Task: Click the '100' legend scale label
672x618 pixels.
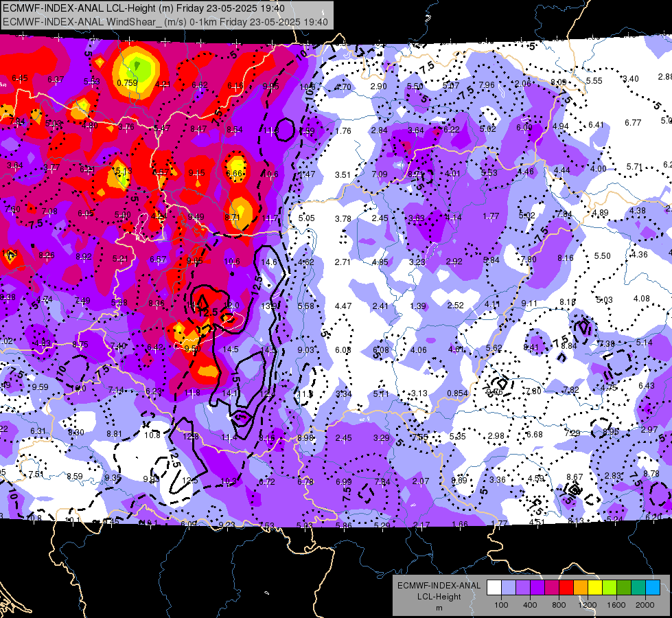Action: click(x=501, y=605)
